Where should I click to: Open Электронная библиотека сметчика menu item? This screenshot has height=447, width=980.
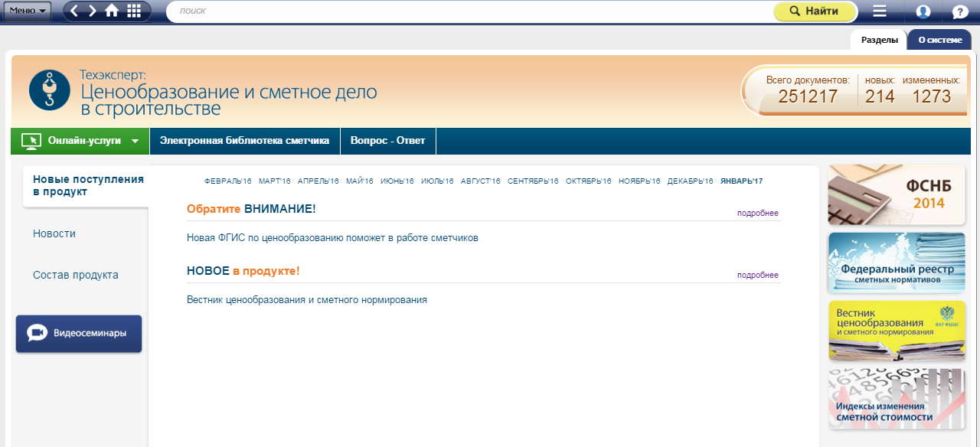coord(244,141)
